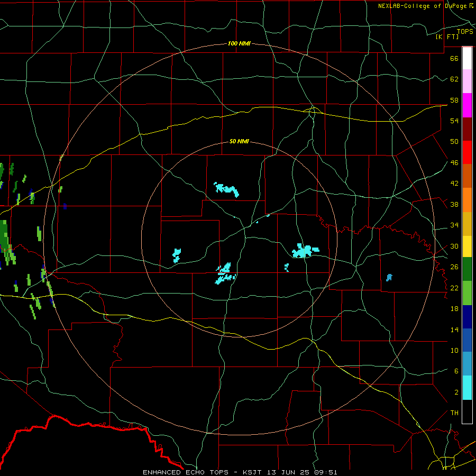The height and width of the screenshot is (476, 476).
Task: Click the 30 legend value
Action: 454,246
